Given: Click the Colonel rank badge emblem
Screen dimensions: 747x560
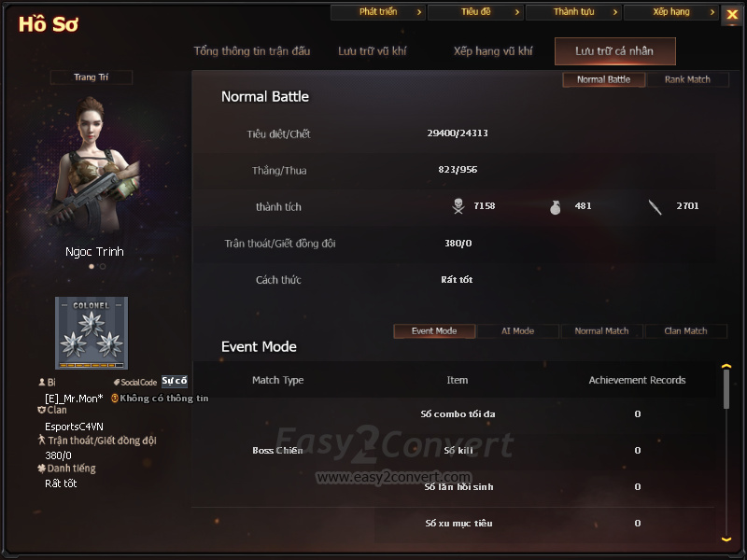Looking at the screenshot, I should coord(92,333).
